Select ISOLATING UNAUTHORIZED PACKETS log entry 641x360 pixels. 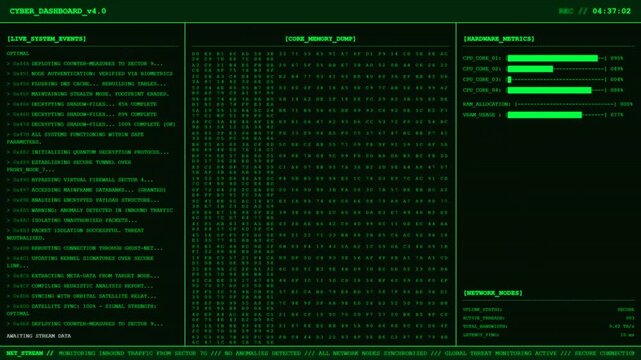point(72,221)
